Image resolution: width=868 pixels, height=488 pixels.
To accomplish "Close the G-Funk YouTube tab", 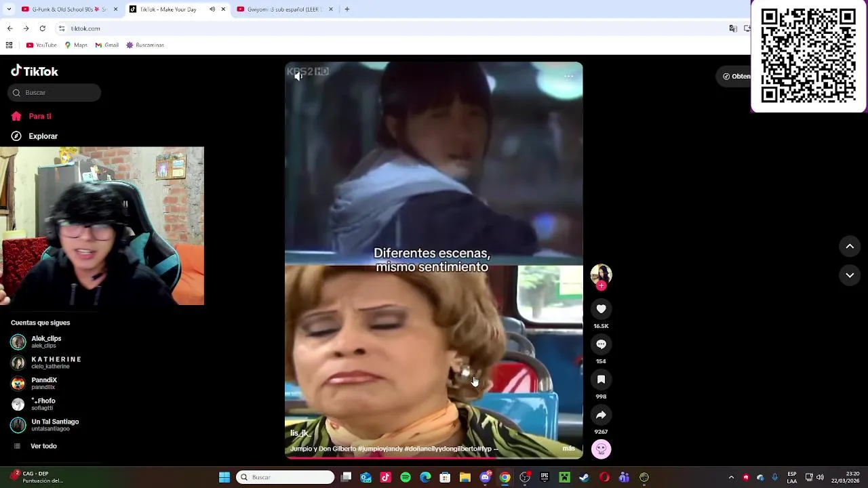I will coord(115,9).
